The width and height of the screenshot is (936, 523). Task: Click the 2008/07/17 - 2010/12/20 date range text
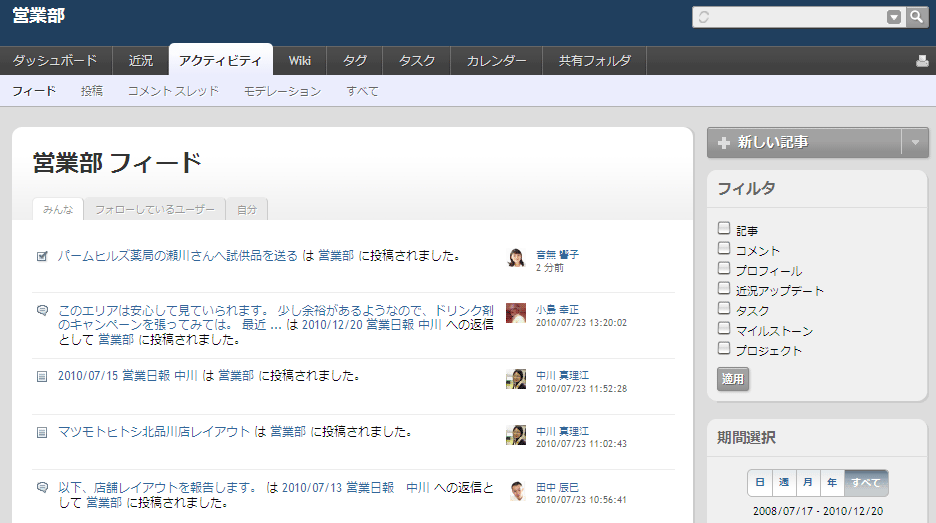coord(818,511)
